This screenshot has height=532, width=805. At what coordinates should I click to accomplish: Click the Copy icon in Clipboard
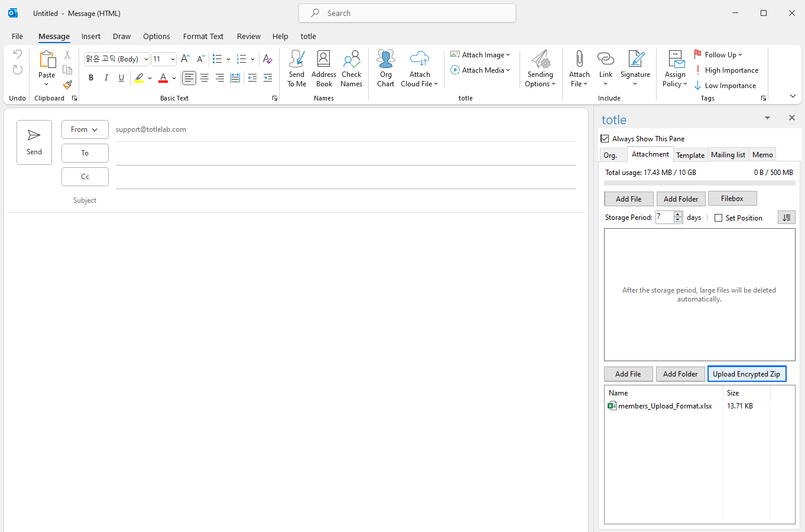coord(67,70)
